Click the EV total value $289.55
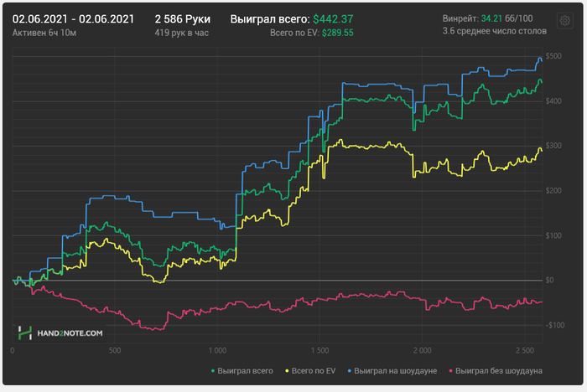Viewport: 587px width, 392px height. coord(338,33)
